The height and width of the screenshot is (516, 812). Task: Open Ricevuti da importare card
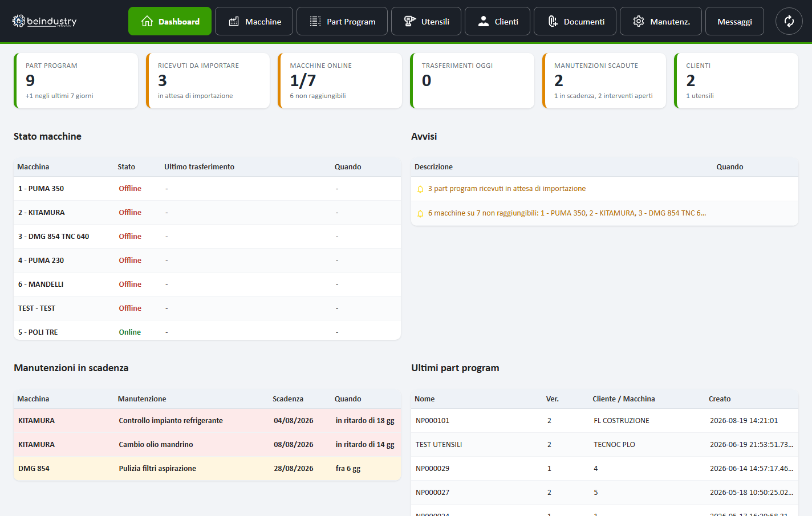coord(208,80)
